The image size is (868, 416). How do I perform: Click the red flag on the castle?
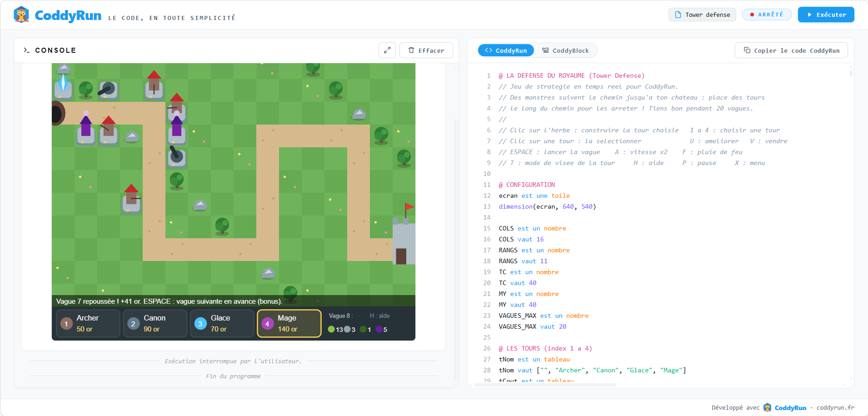(x=409, y=207)
